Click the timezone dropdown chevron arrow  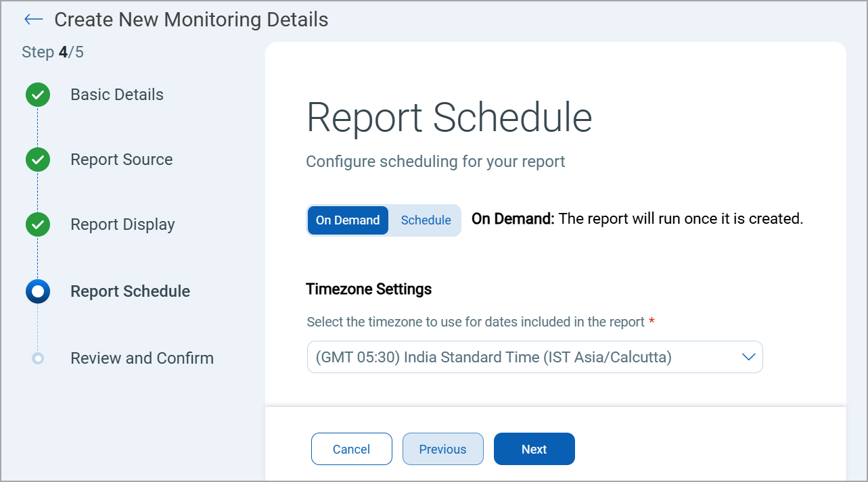point(748,357)
